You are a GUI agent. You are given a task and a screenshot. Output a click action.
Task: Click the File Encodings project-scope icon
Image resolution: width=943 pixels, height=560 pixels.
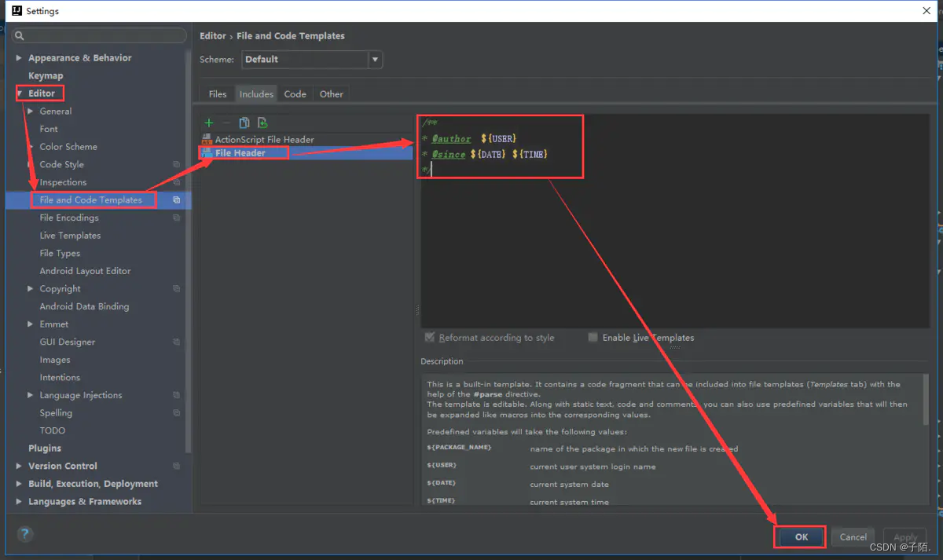click(x=177, y=218)
